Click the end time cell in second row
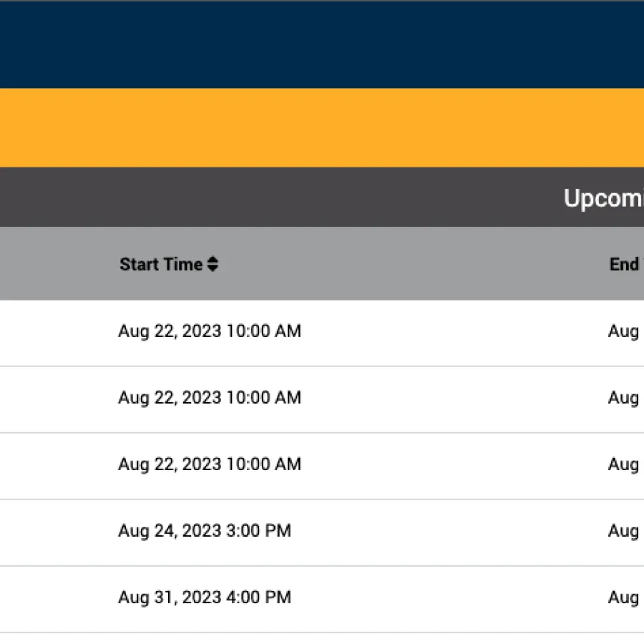 [x=624, y=398]
